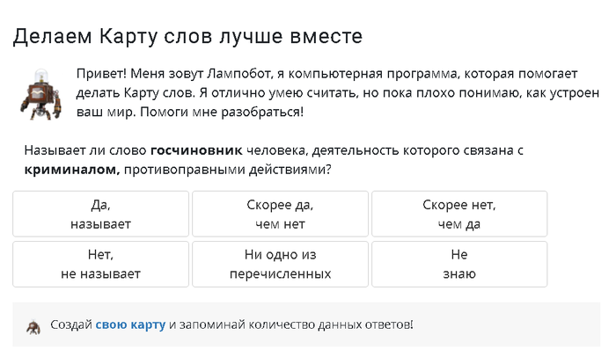This screenshot has height=364, width=616.
Task: Answer "Нет, не называет"
Action: point(101,265)
